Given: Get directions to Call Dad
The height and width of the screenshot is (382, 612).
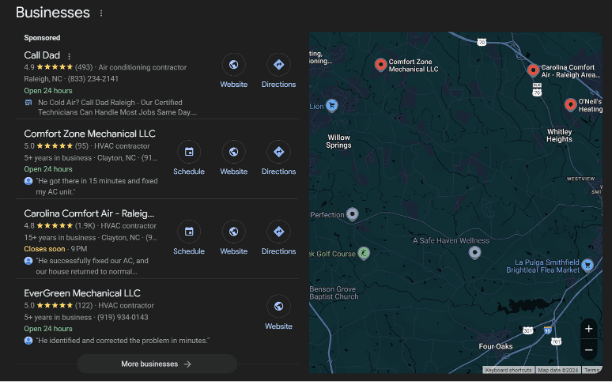Looking at the screenshot, I should click(x=278, y=64).
